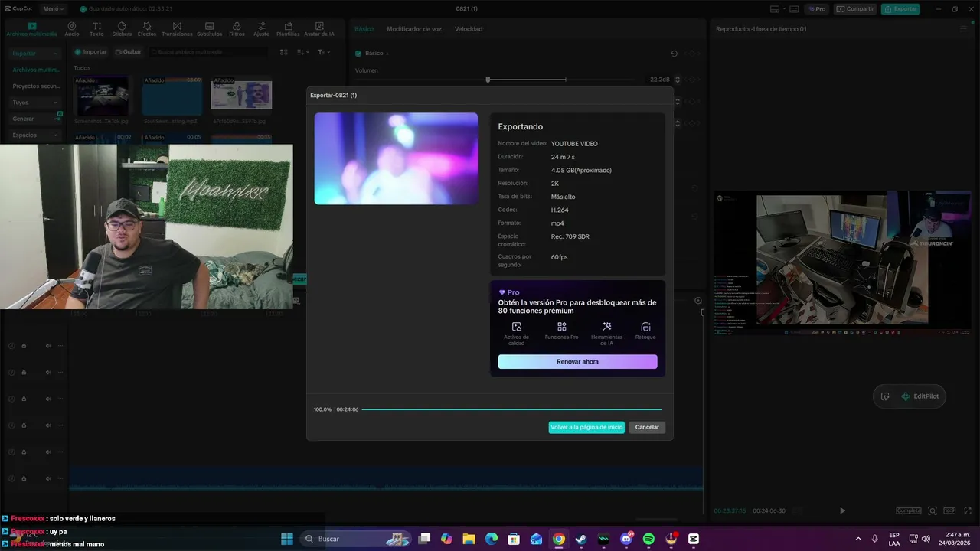Viewport: 980px width, 551px height.
Task: Select Proyectos secundarios in the sidebar
Action: click(x=35, y=86)
